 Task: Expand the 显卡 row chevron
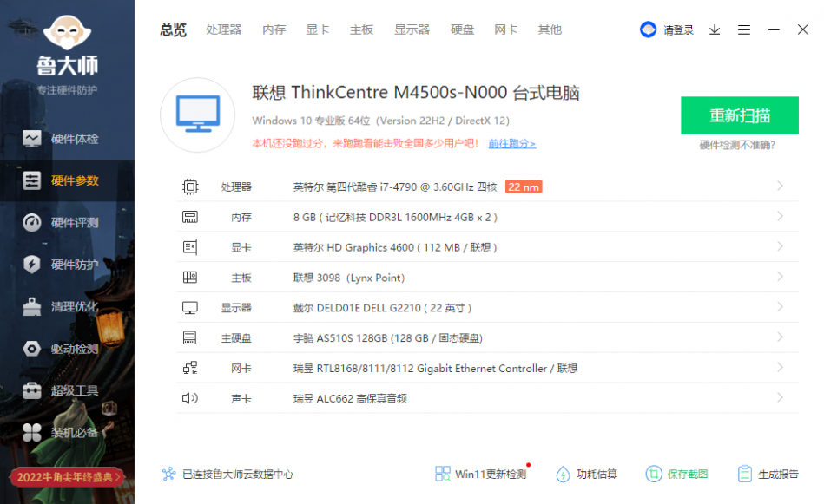pos(780,246)
